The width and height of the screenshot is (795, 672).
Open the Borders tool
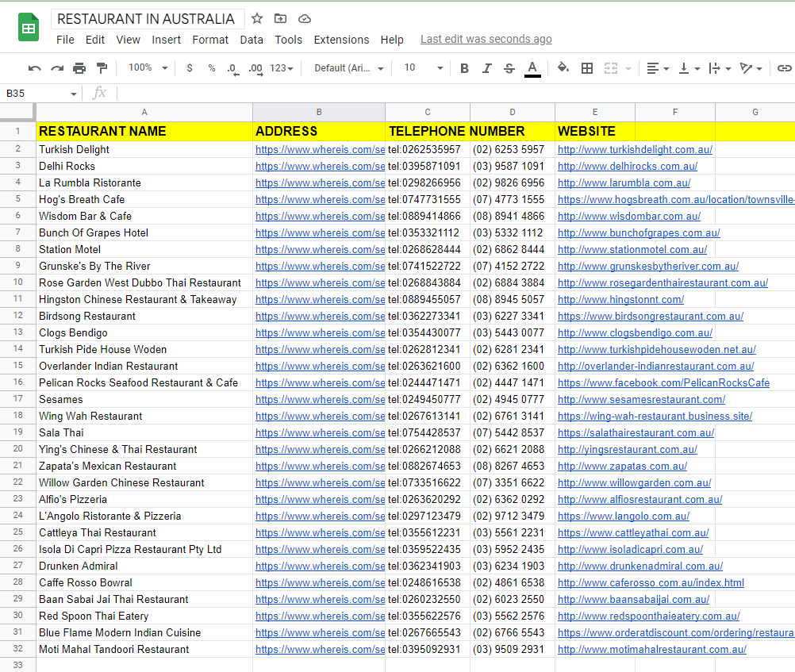pos(586,68)
